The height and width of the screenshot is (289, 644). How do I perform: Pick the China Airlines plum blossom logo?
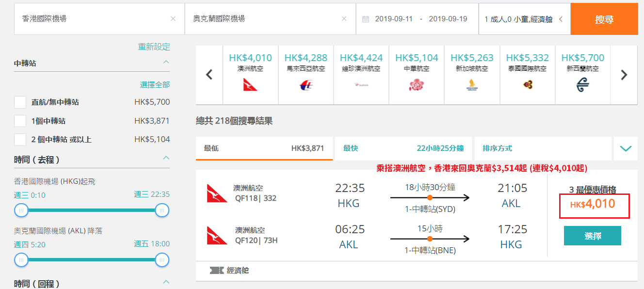[417, 85]
